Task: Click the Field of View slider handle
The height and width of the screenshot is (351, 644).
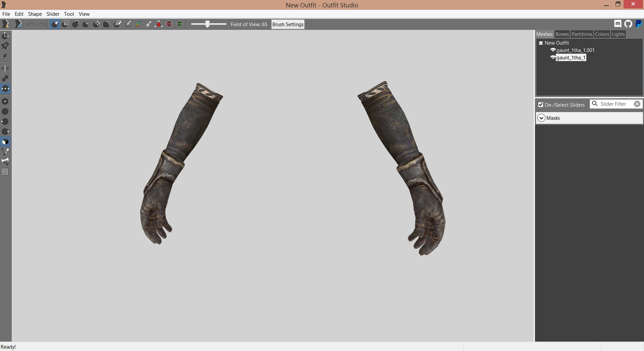Action: [208, 24]
